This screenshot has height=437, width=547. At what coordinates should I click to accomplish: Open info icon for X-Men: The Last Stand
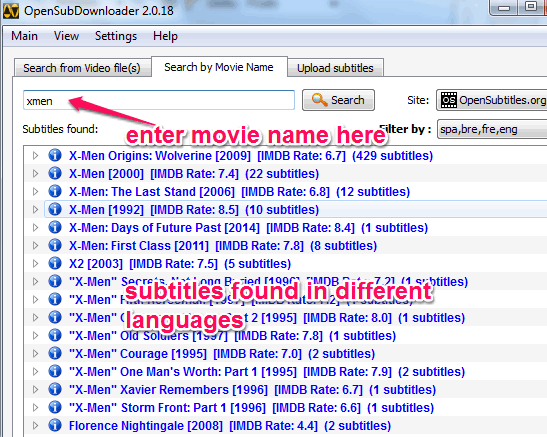tap(55, 191)
